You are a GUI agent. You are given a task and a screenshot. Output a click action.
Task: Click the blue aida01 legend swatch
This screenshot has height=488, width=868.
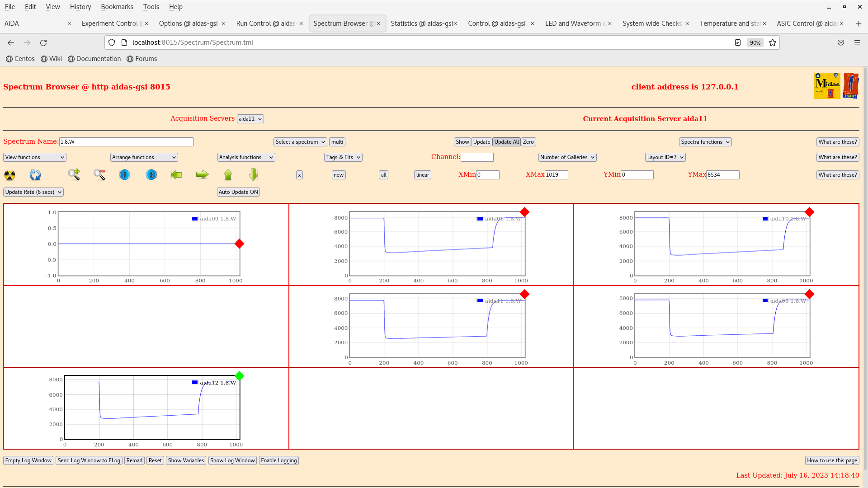coord(480,219)
